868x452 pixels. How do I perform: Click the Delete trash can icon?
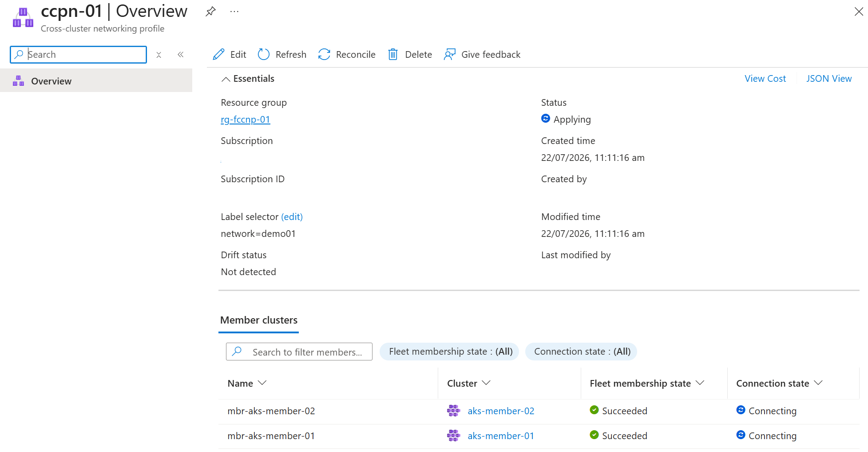point(393,54)
